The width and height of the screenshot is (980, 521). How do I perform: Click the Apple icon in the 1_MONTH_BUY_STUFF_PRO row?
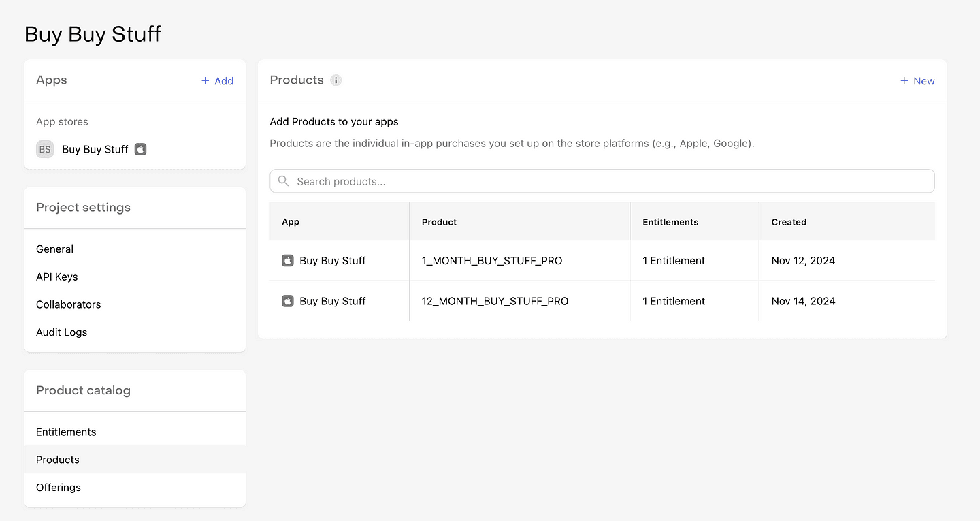point(287,260)
